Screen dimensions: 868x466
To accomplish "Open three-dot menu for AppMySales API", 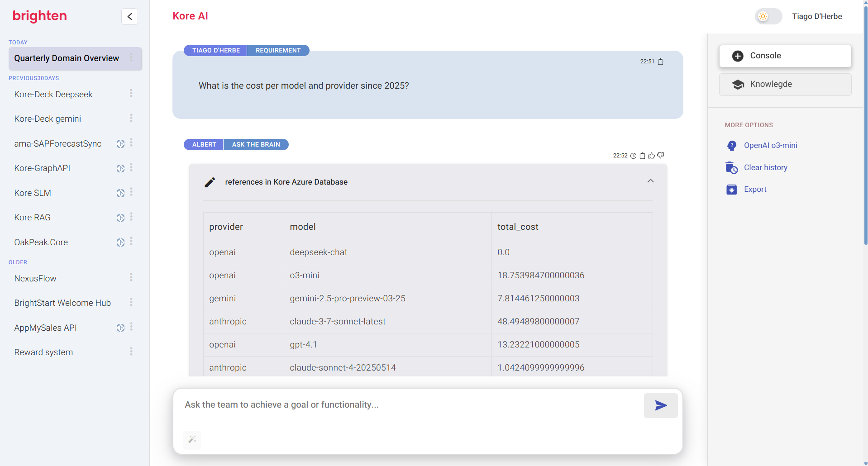I will 131,327.
